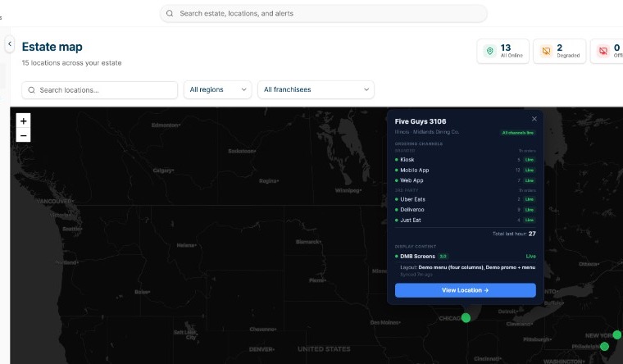Click the orange degraded screen icon
Screen dimensions: 623x364
(546, 52)
